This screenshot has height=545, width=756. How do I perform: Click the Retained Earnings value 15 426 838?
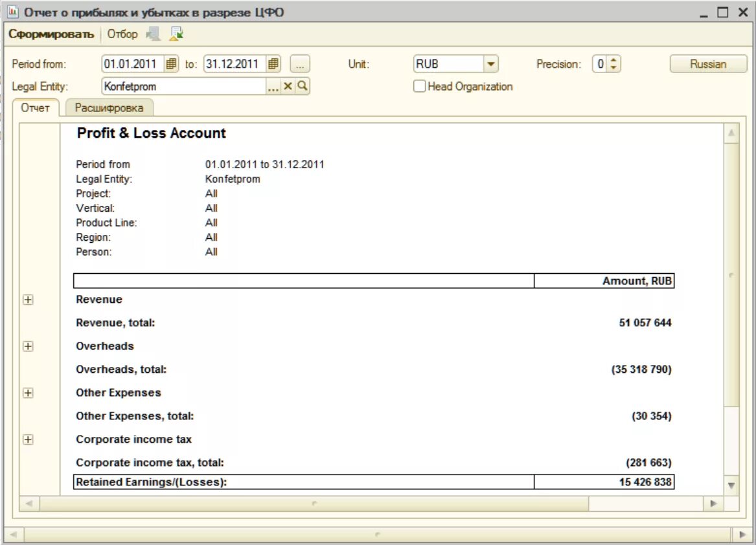pos(645,482)
